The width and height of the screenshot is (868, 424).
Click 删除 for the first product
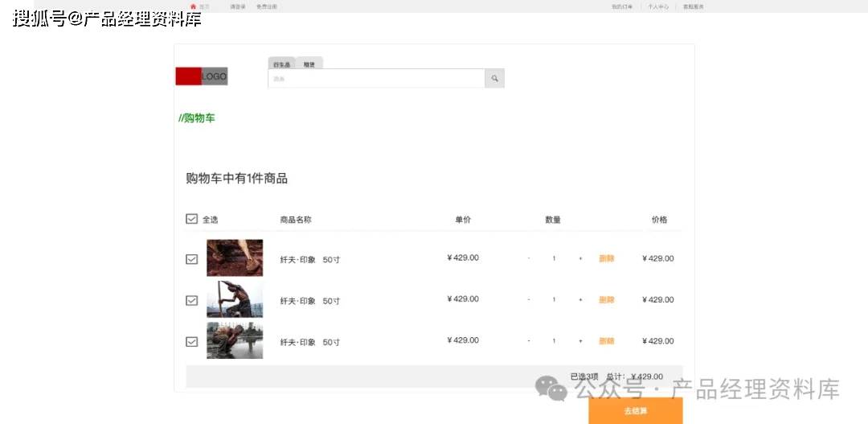tap(607, 259)
